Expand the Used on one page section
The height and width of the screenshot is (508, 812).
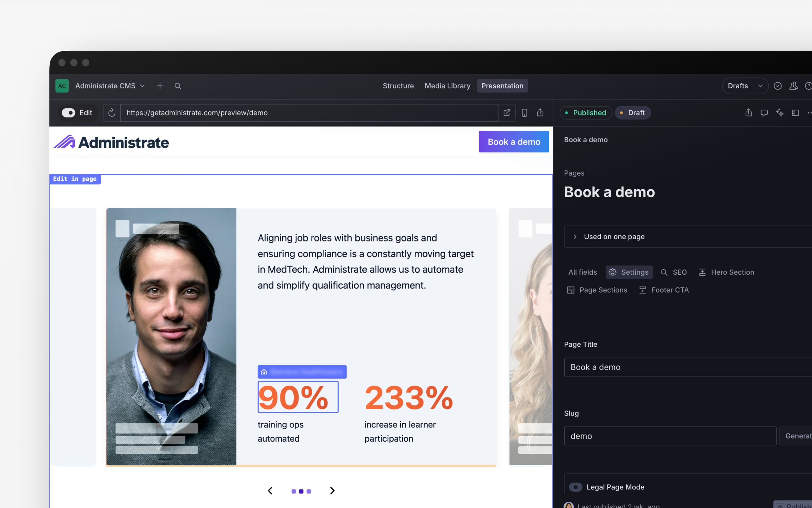(688, 237)
